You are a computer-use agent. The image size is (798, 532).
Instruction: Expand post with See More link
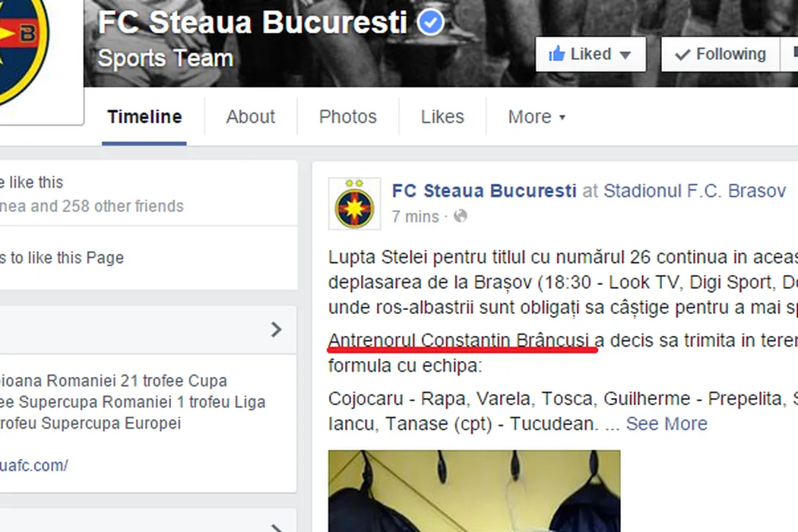pyautogui.click(x=667, y=423)
